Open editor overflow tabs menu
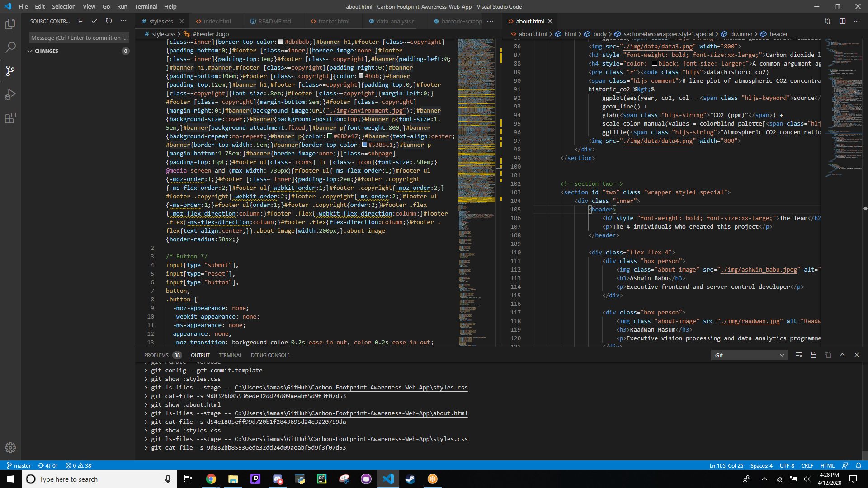This screenshot has height=488, width=868. (x=490, y=21)
